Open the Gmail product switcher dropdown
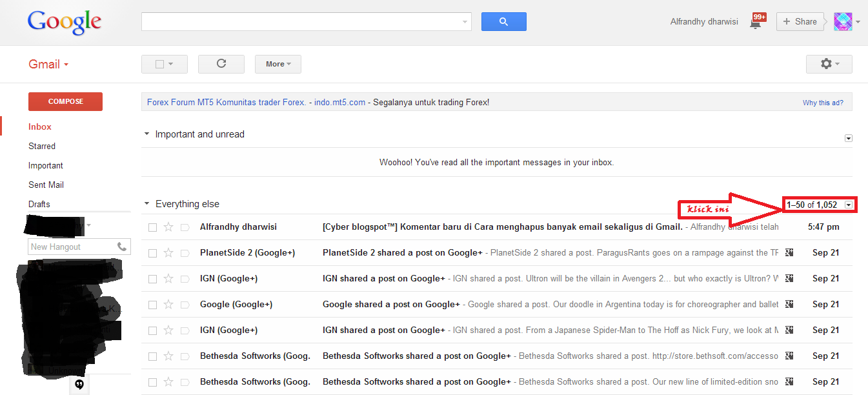Viewport: 868px width, 395px height. click(48, 64)
